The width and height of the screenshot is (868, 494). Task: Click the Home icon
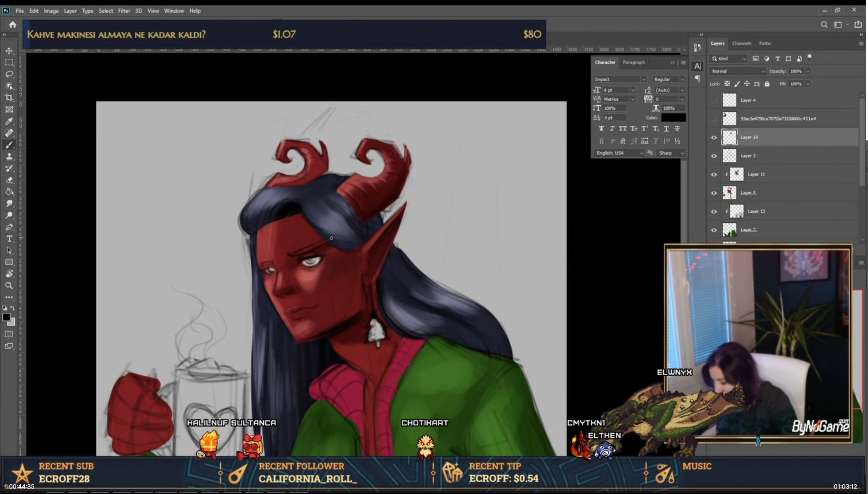point(13,24)
